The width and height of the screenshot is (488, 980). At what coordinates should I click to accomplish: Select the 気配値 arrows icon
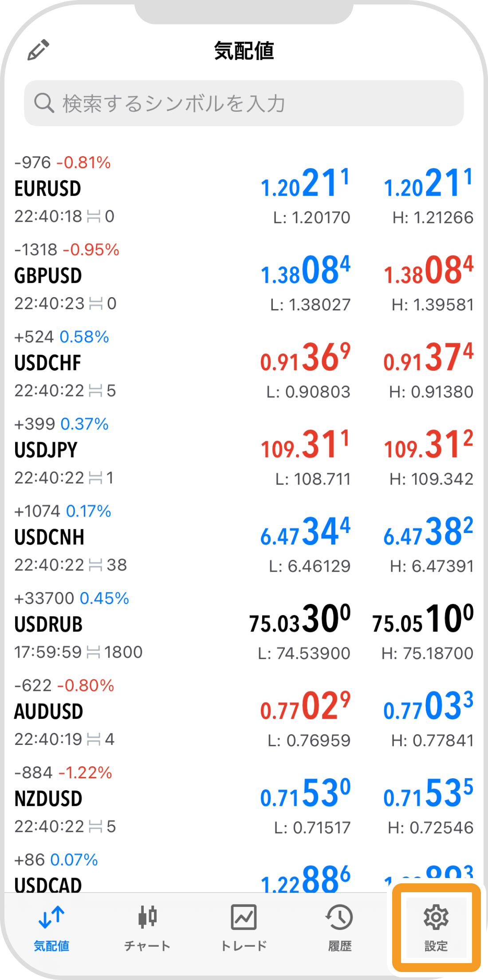(51, 918)
